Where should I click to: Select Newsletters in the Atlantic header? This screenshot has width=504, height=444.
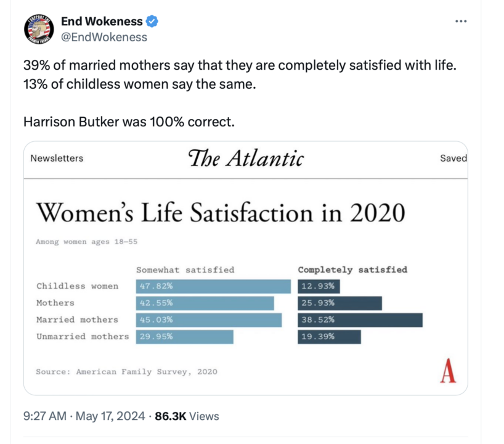coord(57,158)
